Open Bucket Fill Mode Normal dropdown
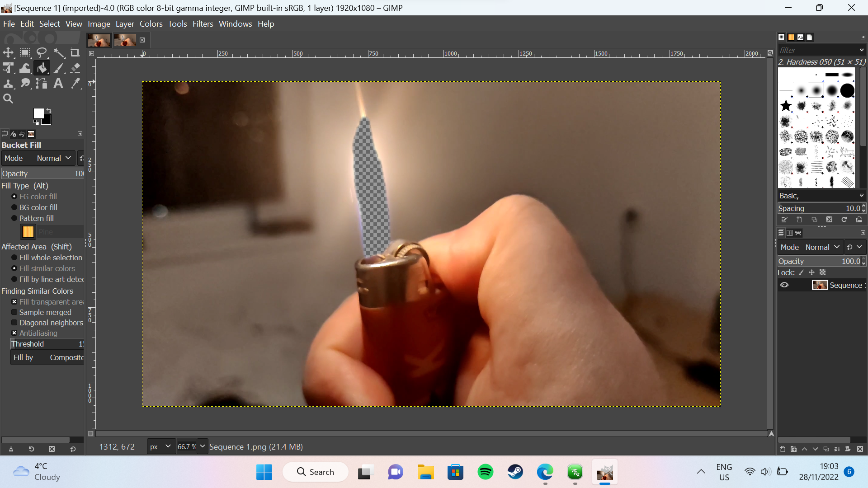Screen dimensions: 868x488 coord(38,158)
